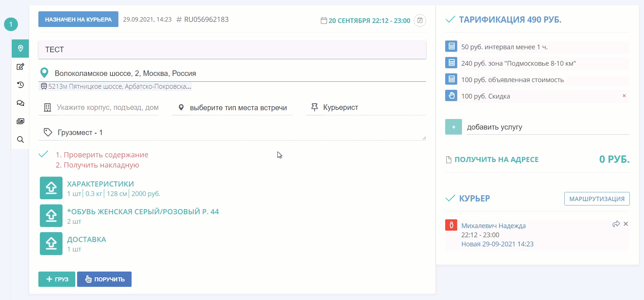Open the ХАРАКТЕРИСТИКИ heading

click(101, 184)
